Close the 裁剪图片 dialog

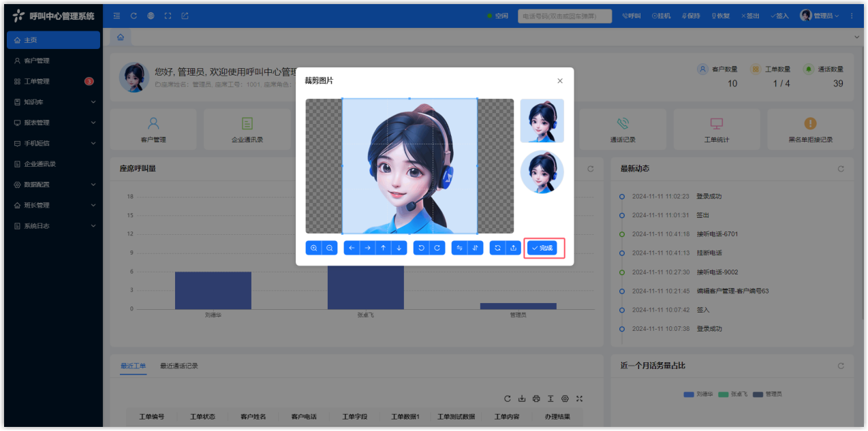click(560, 81)
